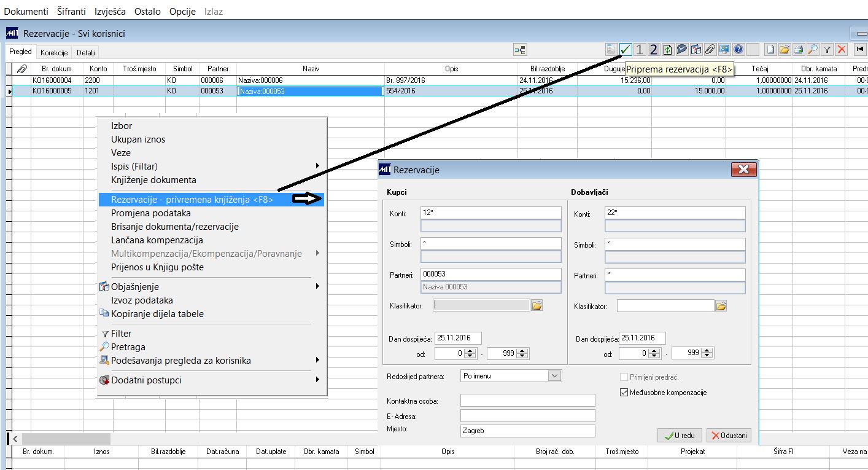This screenshot has height=470, width=868.
Task: Click the paperclip attachment toolbar icon
Action: [x=710, y=50]
